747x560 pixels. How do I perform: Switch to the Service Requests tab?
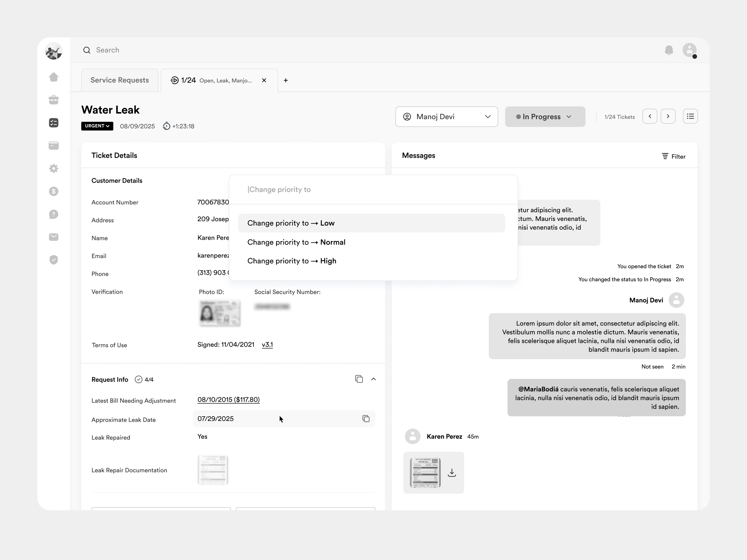[120, 80]
